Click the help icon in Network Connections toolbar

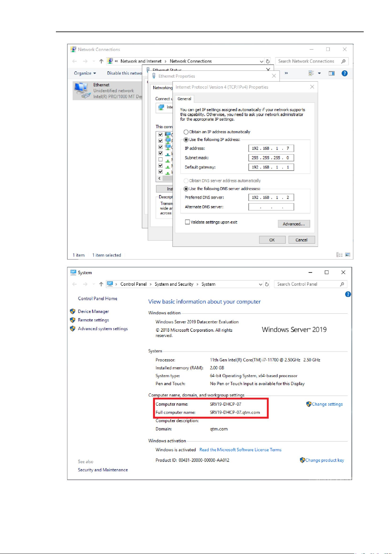(344, 73)
